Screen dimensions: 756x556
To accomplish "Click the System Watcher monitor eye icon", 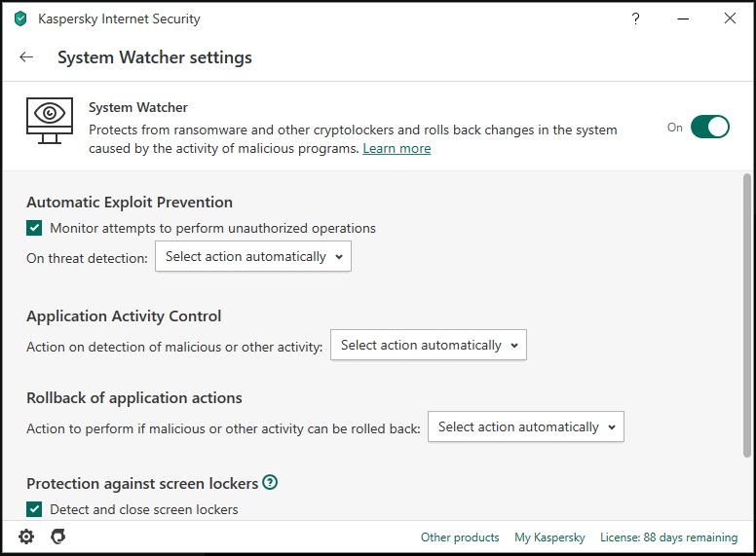I will tap(49, 121).
